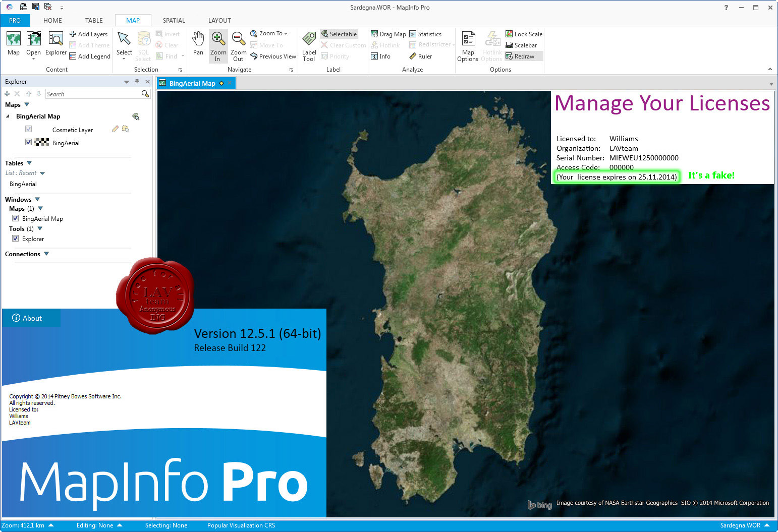Click Add Legend in the ribbon
Screen dimensions: 778x532
[x=90, y=56]
